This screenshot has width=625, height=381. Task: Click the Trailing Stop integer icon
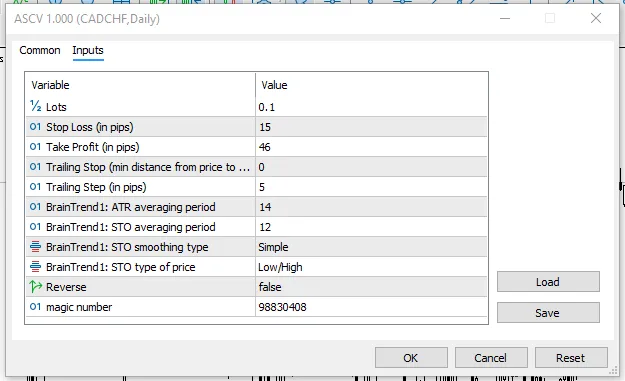(35, 167)
